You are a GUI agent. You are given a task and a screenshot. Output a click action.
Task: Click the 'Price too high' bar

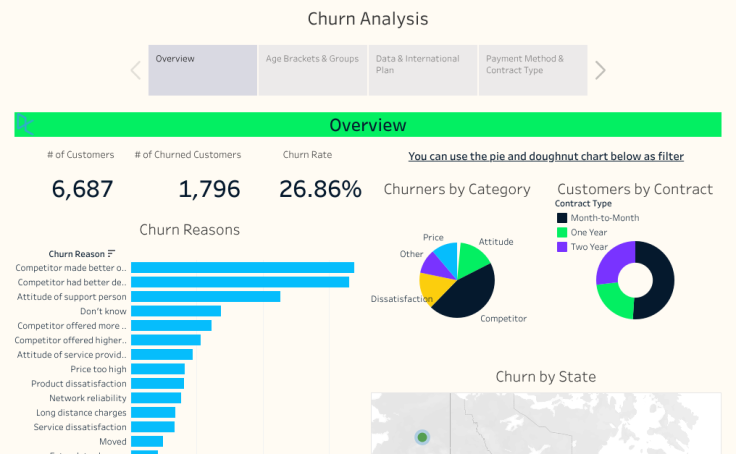pyautogui.click(x=158, y=369)
